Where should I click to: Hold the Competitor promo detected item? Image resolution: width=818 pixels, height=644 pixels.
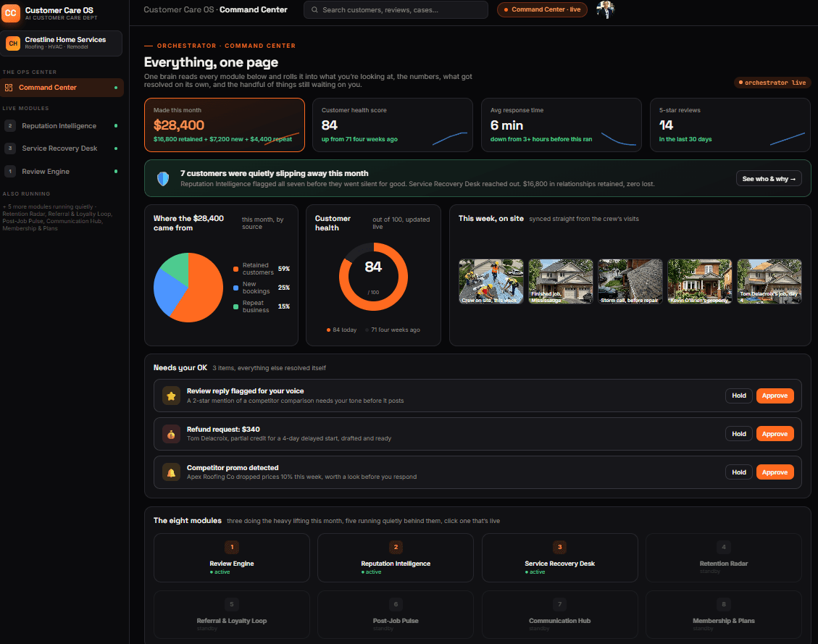[x=739, y=472]
